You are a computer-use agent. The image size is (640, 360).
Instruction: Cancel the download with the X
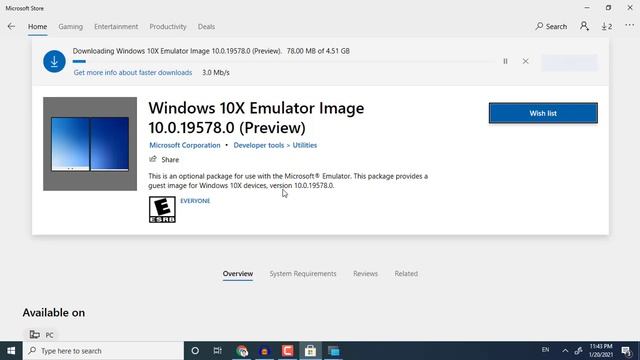click(525, 61)
